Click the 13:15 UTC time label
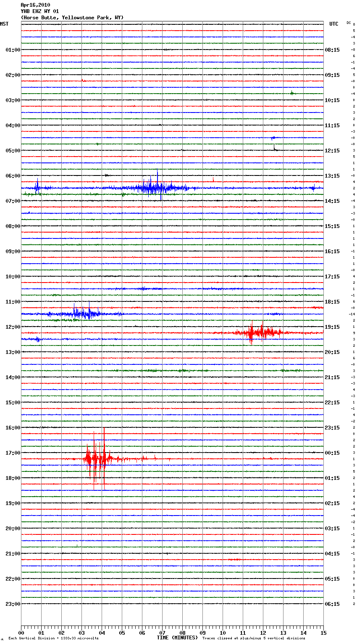Viewport: 357px width, 644px height. tap(332, 176)
